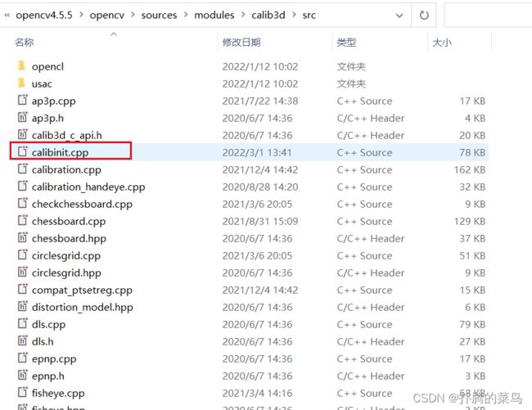Click date 2021/7/22 14:38

[x=260, y=101]
